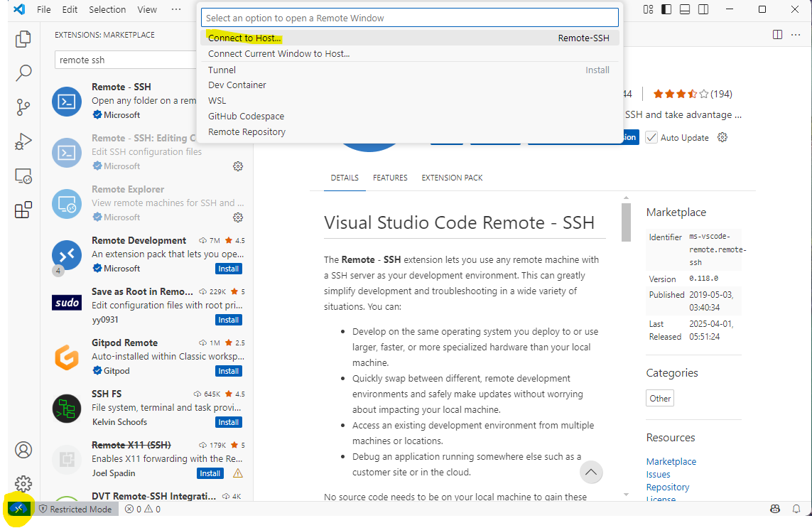This screenshot has height=528, width=812.
Task: Split the editor to the right
Action: coord(777,35)
